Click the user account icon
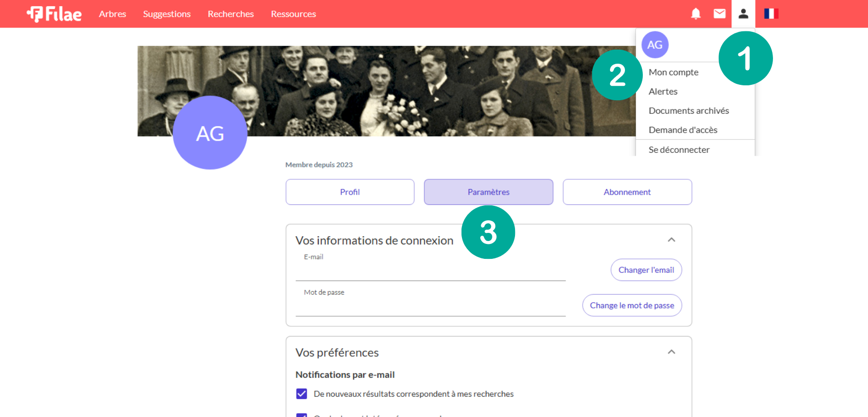The image size is (868, 417). (743, 14)
